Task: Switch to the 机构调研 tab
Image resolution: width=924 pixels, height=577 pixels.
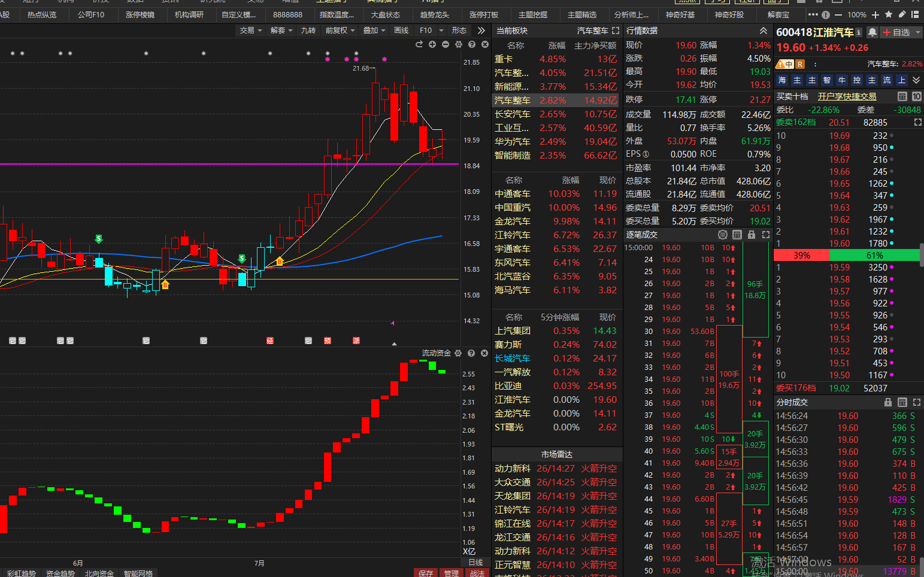Action: click(x=189, y=14)
